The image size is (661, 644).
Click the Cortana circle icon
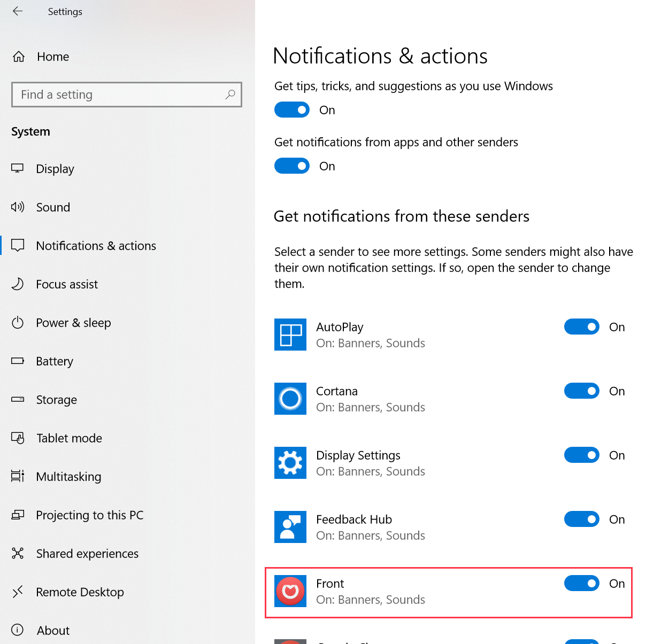[x=290, y=399]
